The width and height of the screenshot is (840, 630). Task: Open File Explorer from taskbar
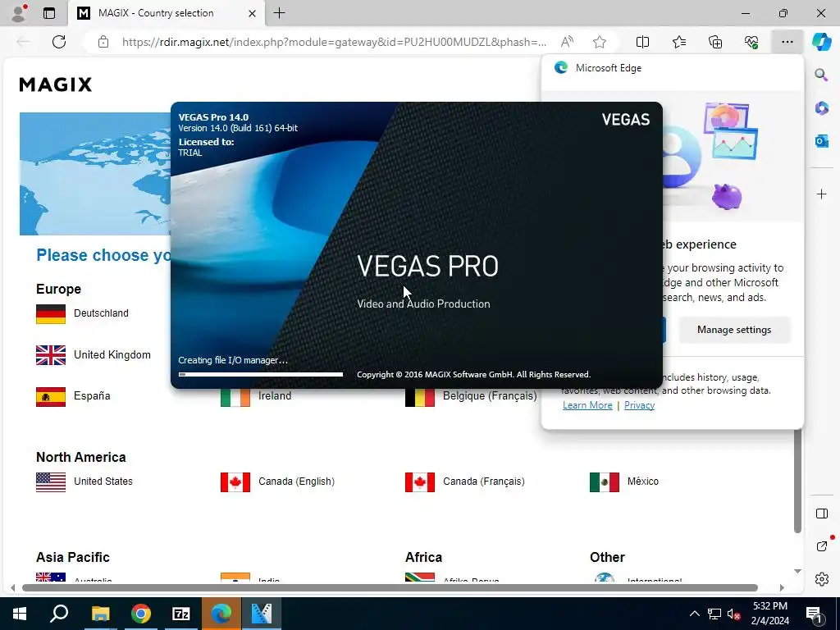coord(100,614)
